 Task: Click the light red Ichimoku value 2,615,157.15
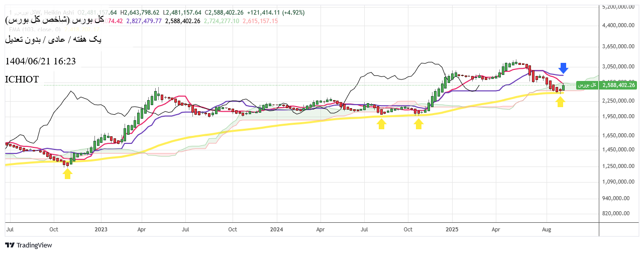pos(260,21)
